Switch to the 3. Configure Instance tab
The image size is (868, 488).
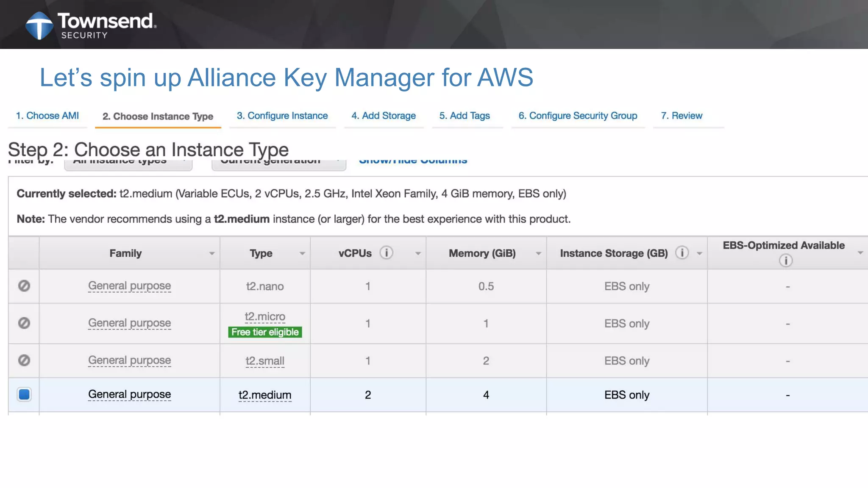tap(282, 116)
